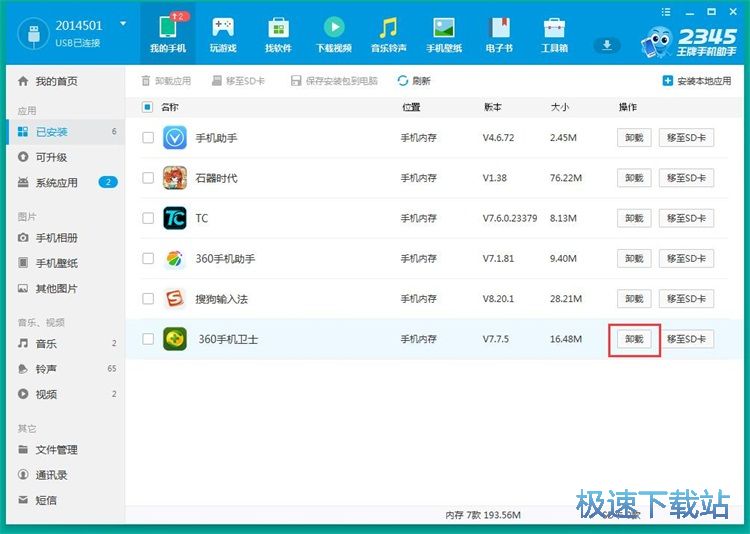The height and width of the screenshot is (534, 750).
Task: Expand the device dropdown next to 2014501
Action: (123, 24)
